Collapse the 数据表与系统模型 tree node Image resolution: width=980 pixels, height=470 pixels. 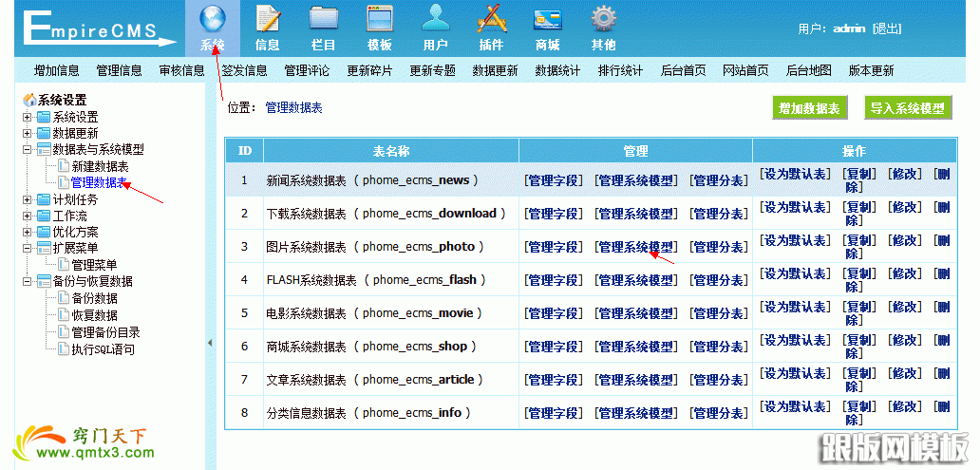(x=28, y=150)
